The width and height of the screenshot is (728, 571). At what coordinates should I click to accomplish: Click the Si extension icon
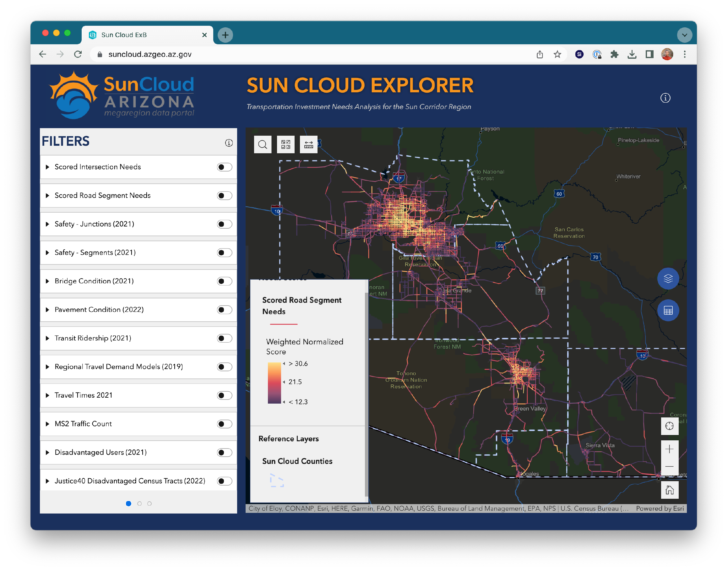coord(579,54)
